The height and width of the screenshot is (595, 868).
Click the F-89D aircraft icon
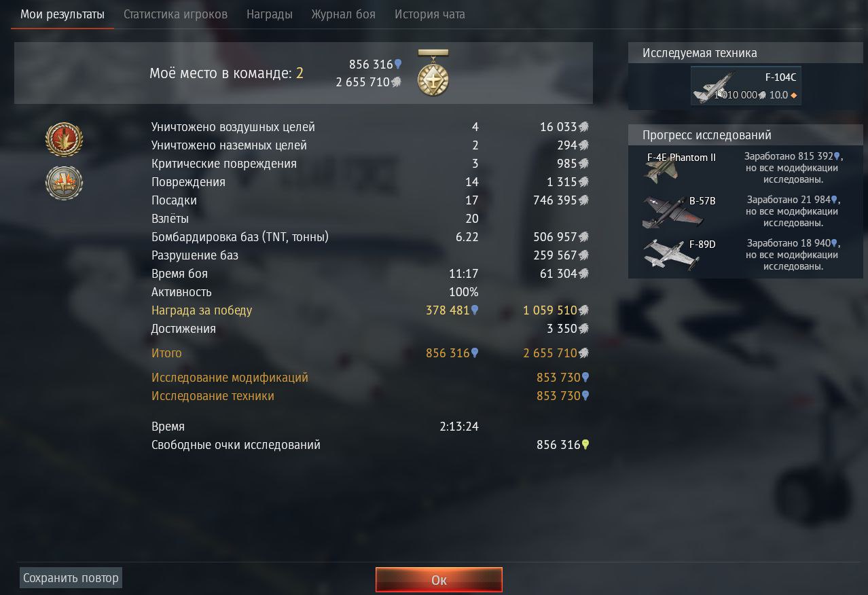tap(664, 255)
